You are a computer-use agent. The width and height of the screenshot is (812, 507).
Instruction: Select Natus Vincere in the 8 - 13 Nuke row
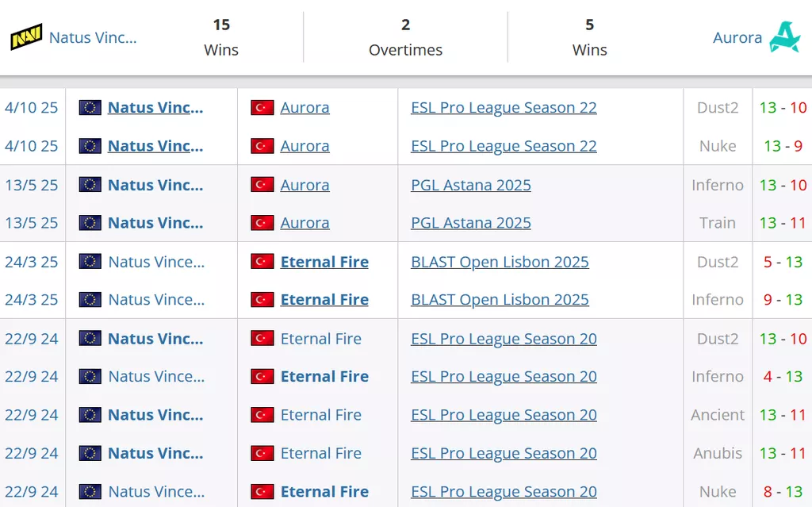click(156, 492)
